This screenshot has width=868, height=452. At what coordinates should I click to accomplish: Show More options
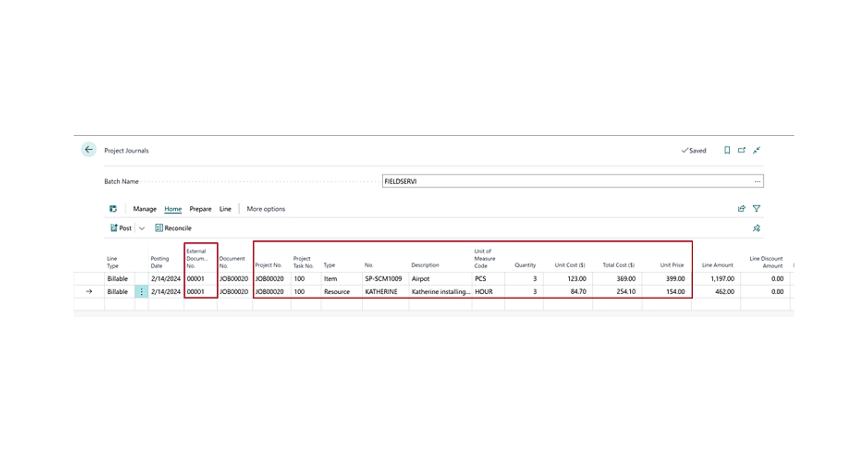coord(266,209)
